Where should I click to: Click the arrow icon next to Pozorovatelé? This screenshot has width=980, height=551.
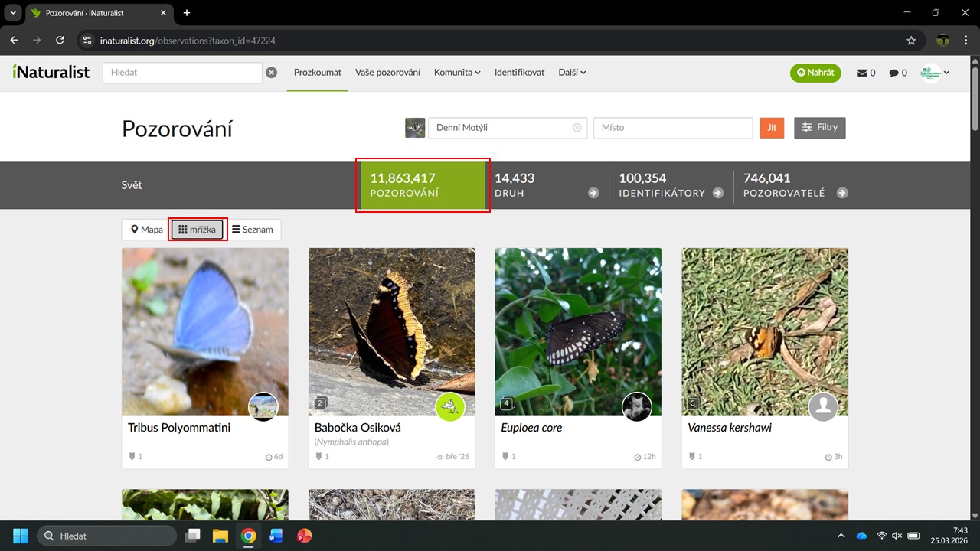click(x=842, y=193)
